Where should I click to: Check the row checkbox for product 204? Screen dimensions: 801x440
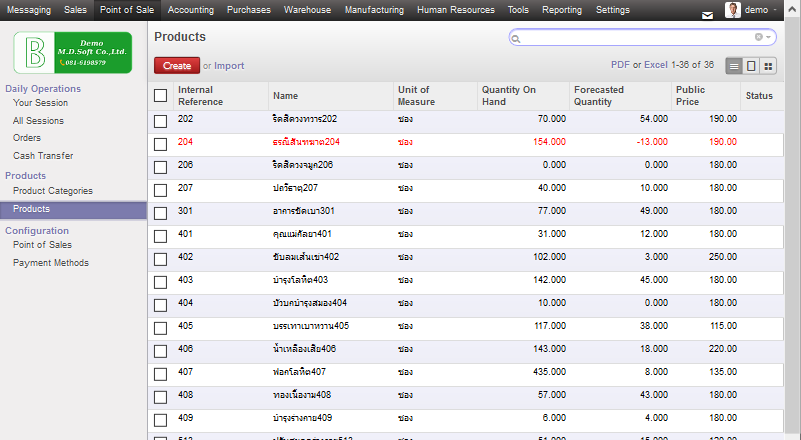coord(160,144)
